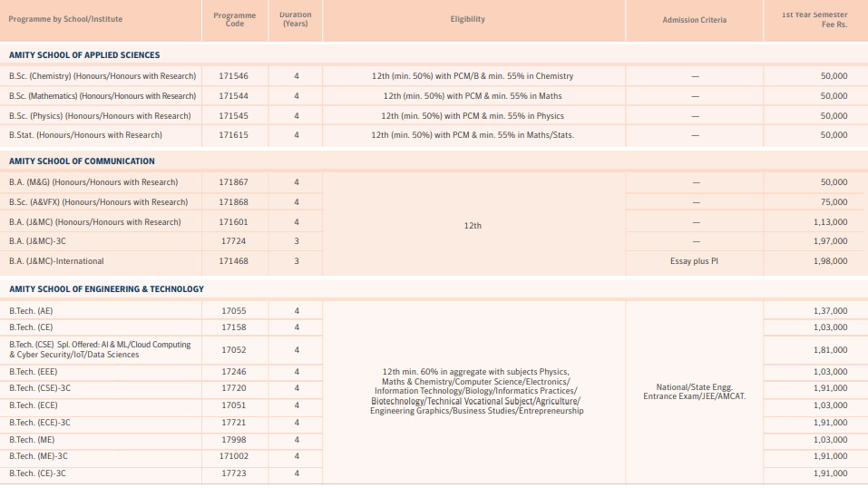This screenshot has height=488, width=868.
Task: Click the 'Duration (Years)' column header
Action: click(295, 19)
